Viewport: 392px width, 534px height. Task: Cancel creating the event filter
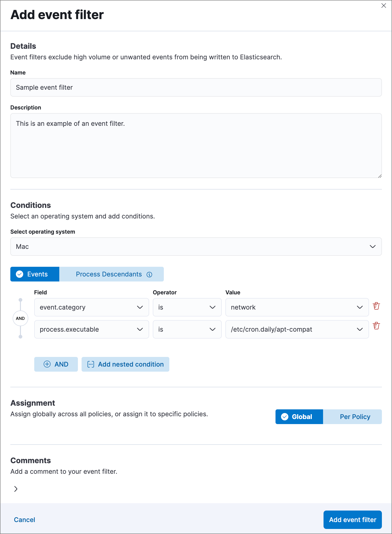pos(24,520)
